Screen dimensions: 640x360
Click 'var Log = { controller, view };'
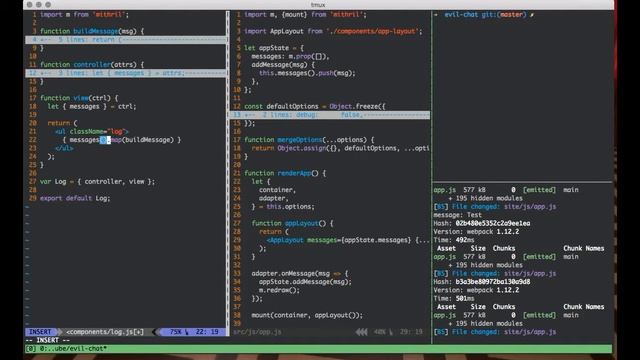(97, 182)
